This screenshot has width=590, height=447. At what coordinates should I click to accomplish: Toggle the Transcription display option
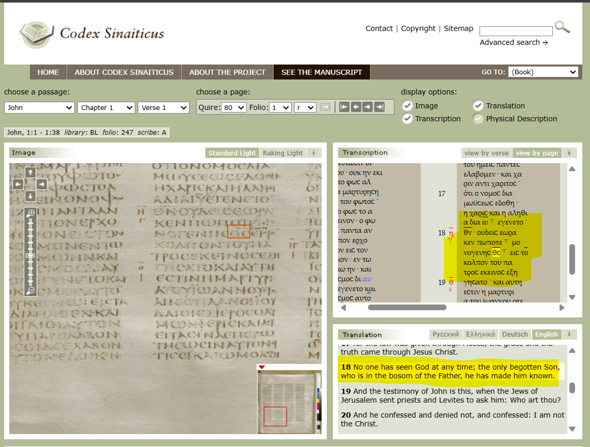point(407,119)
